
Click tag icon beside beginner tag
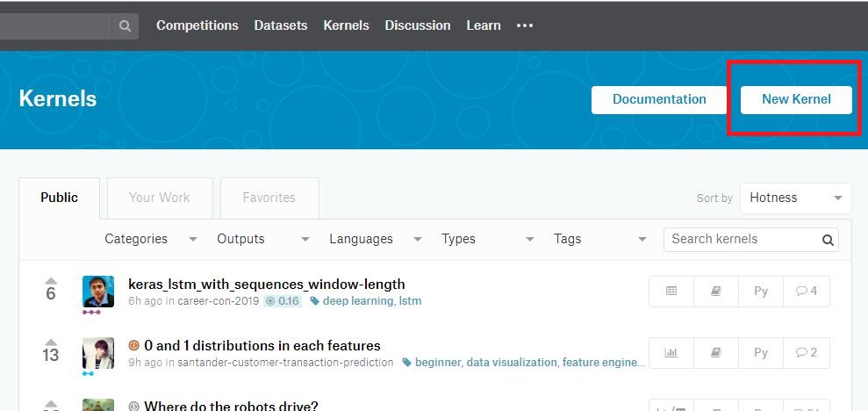(x=407, y=363)
